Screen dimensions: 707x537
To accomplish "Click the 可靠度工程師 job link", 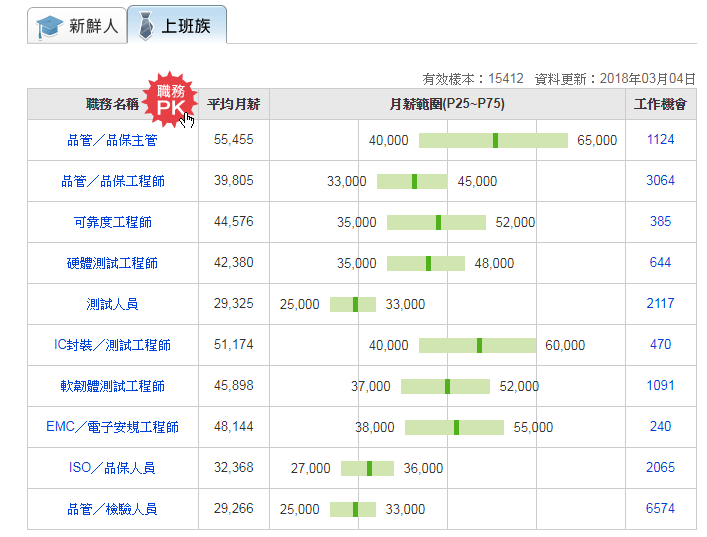I will (x=112, y=223).
